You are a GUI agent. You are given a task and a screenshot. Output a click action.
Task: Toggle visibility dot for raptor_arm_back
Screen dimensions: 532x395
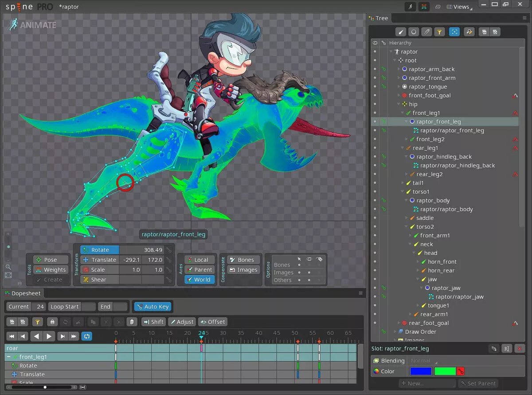click(x=375, y=69)
